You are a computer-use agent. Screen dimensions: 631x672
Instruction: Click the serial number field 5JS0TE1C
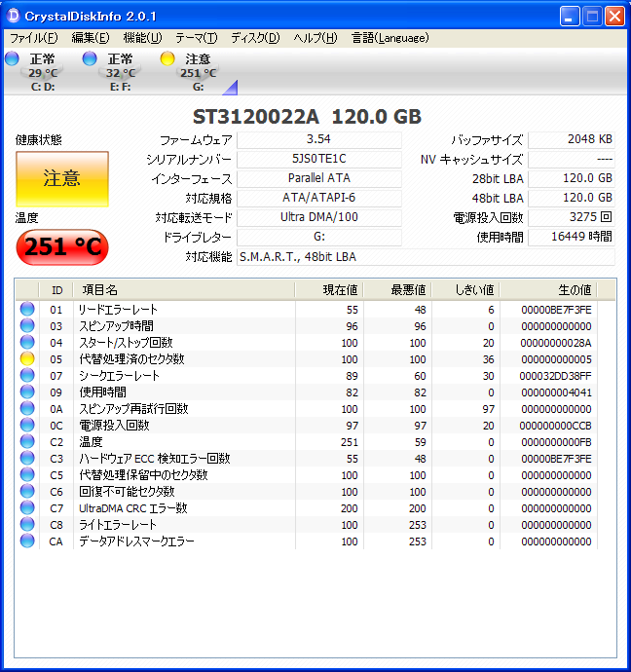click(x=319, y=159)
